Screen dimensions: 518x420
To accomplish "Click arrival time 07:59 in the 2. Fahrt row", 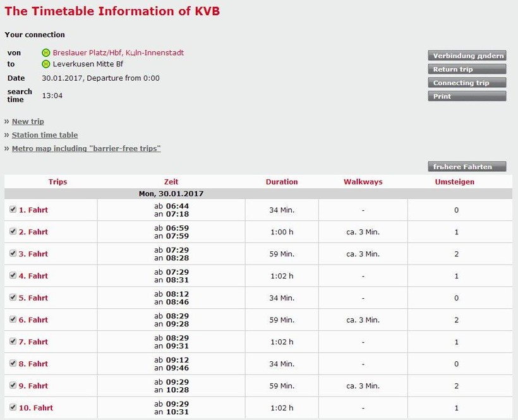I will pyautogui.click(x=178, y=236).
